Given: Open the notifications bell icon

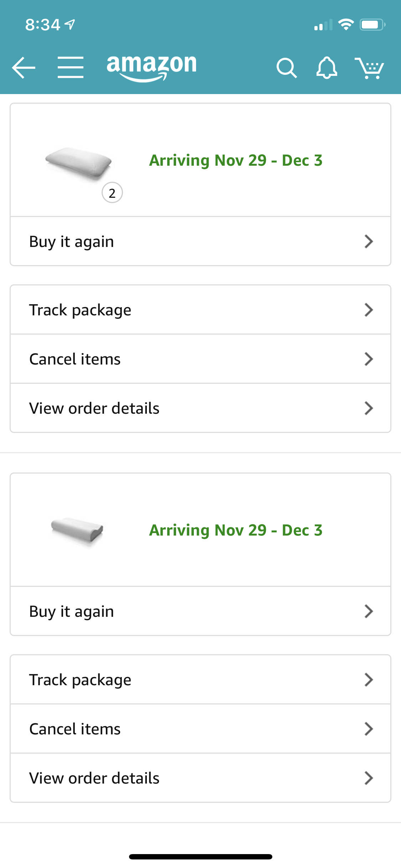Looking at the screenshot, I should (x=327, y=68).
